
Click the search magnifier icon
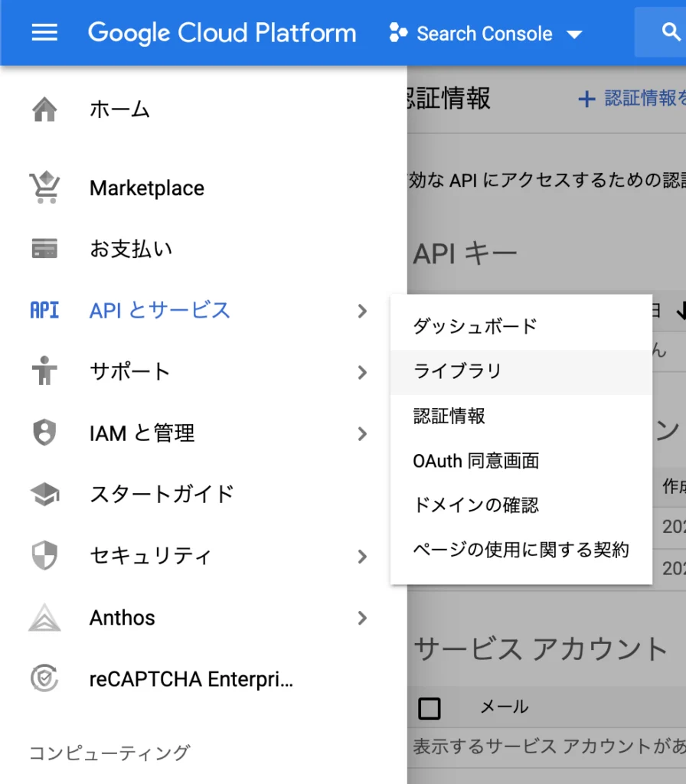[671, 32]
